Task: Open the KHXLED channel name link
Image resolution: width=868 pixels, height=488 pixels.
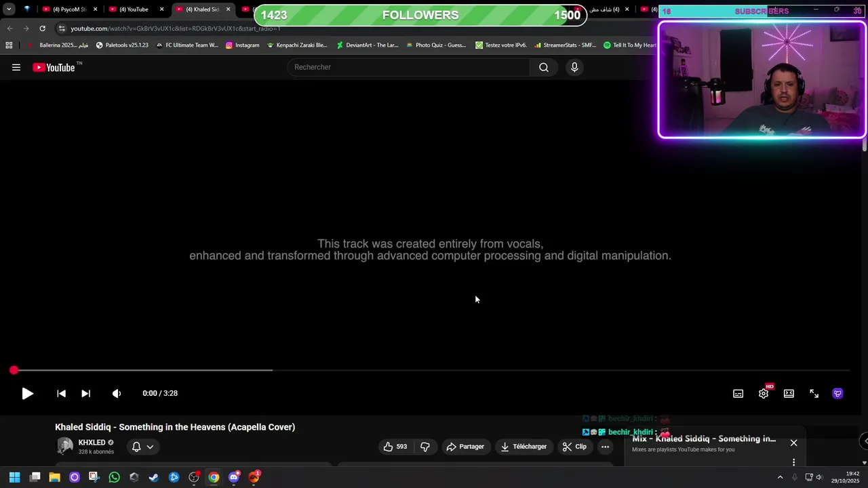Action: click(x=92, y=443)
